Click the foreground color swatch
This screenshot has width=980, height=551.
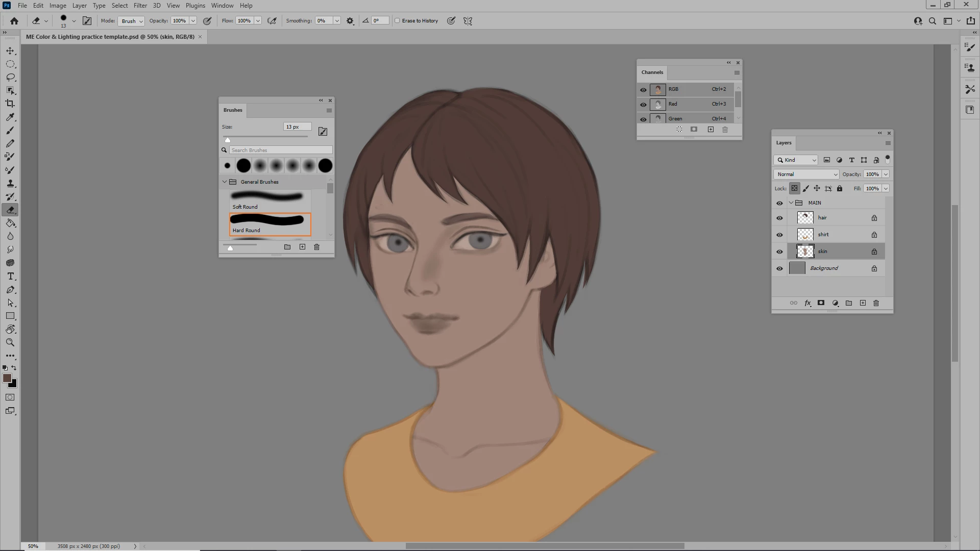click(x=7, y=378)
